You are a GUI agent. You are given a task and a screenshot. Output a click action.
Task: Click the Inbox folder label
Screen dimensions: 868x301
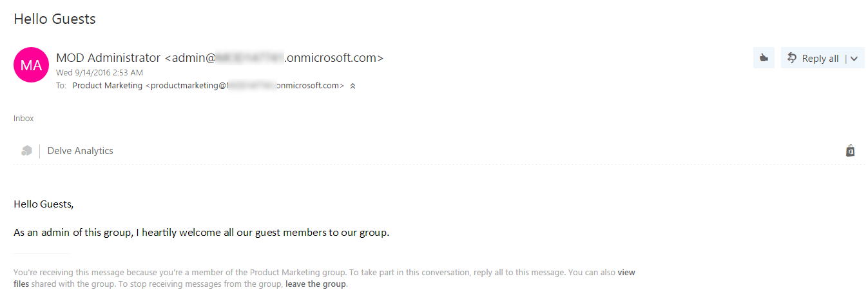(23, 119)
